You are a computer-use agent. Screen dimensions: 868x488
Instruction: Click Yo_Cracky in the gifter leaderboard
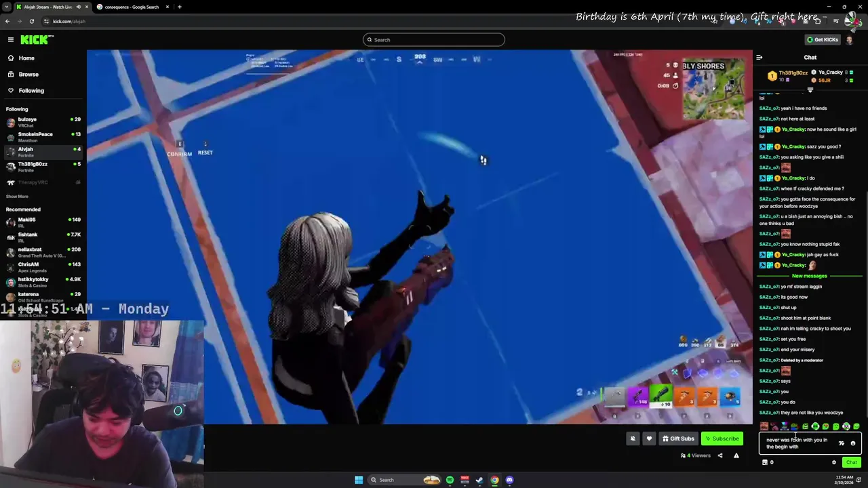(x=830, y=73)
